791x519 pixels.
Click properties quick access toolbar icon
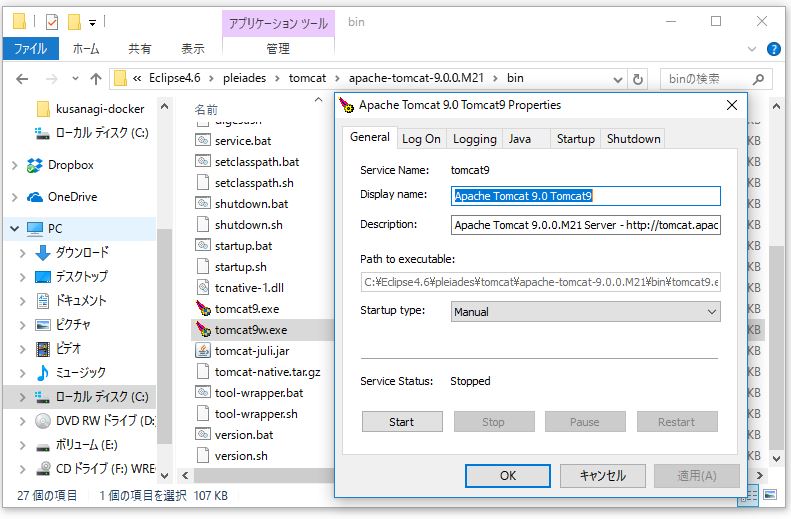coord(51,22)
